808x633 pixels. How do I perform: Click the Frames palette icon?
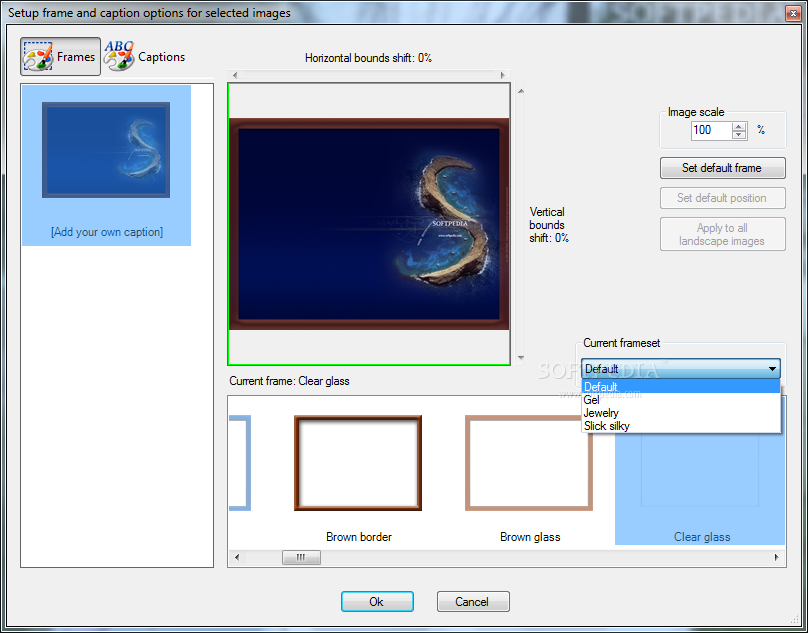pos(38,57)
